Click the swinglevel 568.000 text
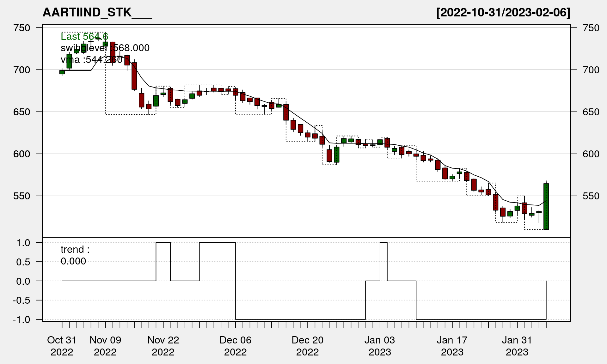The image size is (607, 364). click(105, 48)
